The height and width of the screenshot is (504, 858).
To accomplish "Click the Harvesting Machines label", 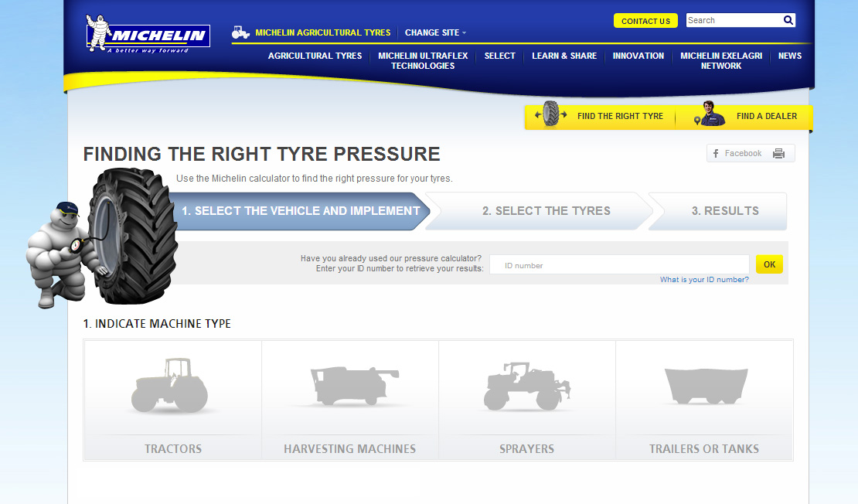I will point(349,448).
